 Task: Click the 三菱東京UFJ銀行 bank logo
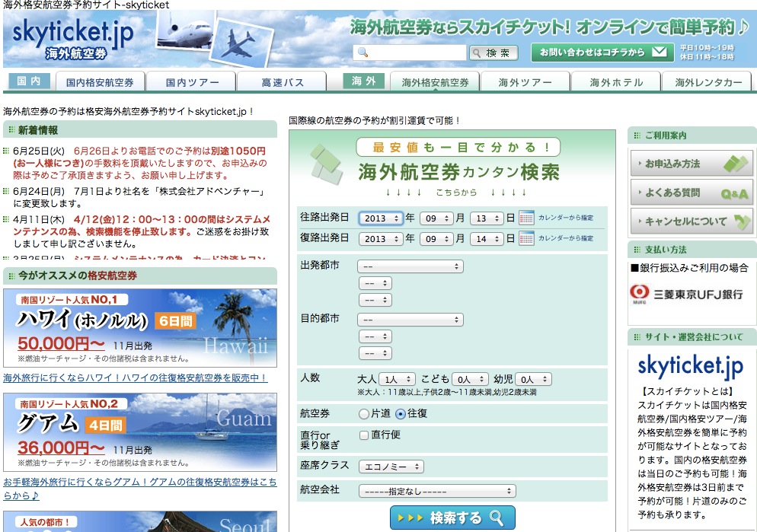click(686, 294)
